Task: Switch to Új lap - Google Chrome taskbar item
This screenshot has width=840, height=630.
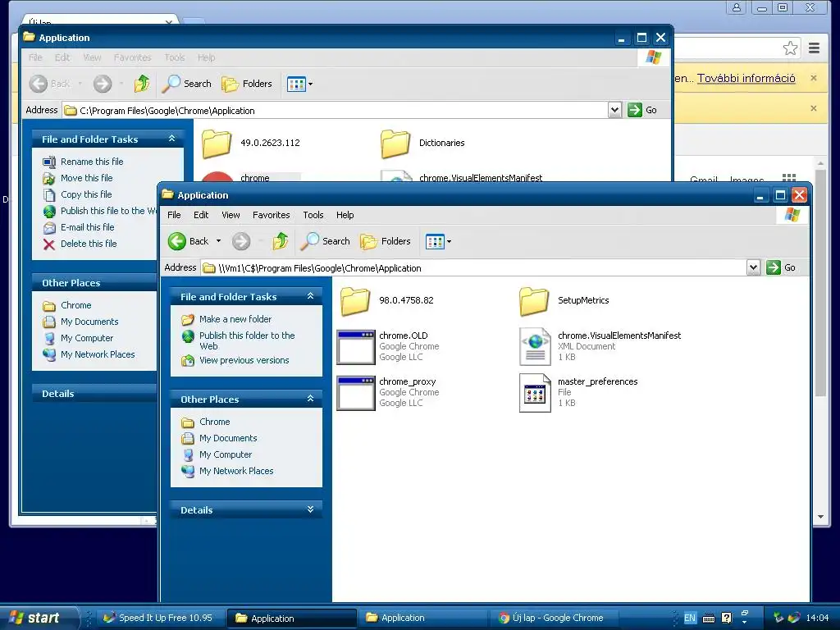Action: tap(555, 618)
